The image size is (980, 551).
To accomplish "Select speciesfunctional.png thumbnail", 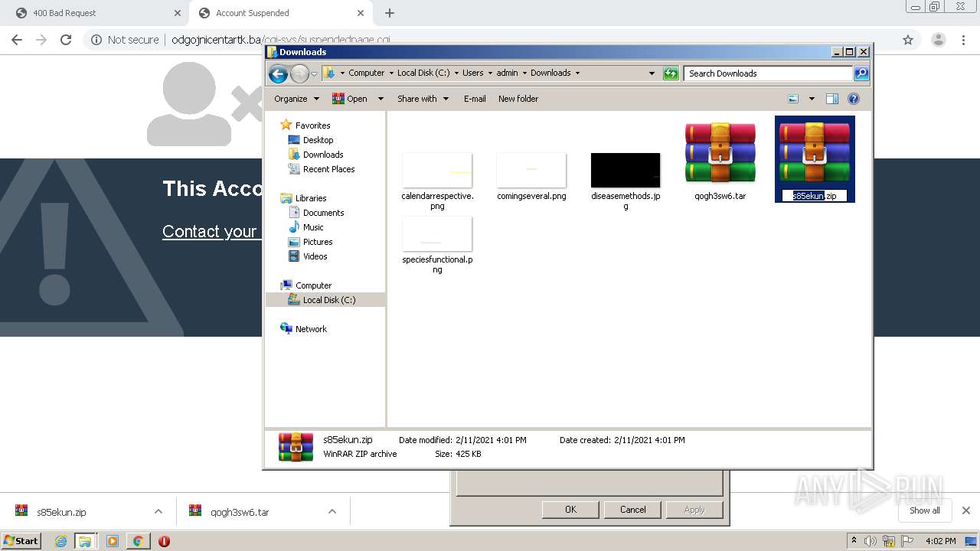I will click(437, 233).
